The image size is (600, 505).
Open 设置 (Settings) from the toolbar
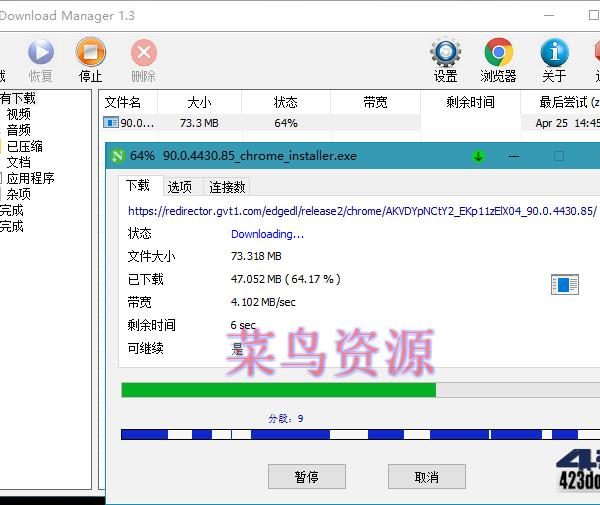[445, 53]
